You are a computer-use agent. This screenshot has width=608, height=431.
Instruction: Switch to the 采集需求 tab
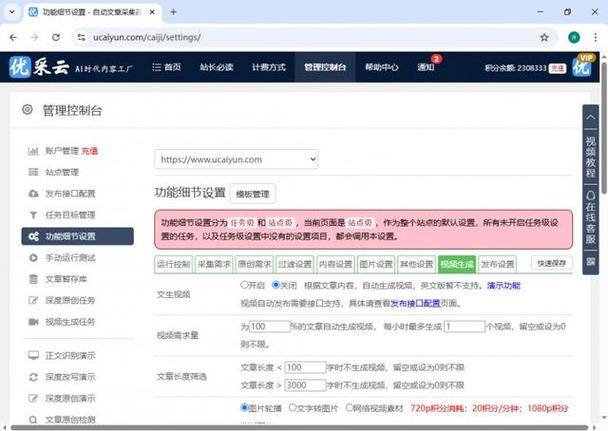click(x=214, y=264)
